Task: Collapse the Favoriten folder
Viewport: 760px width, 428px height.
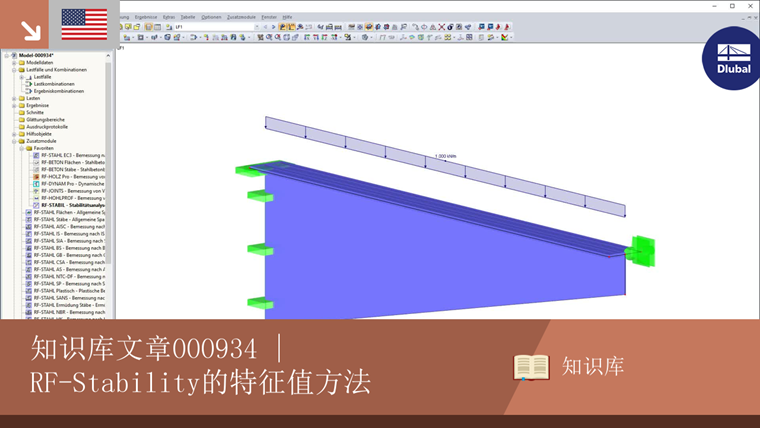Action: 21,148
